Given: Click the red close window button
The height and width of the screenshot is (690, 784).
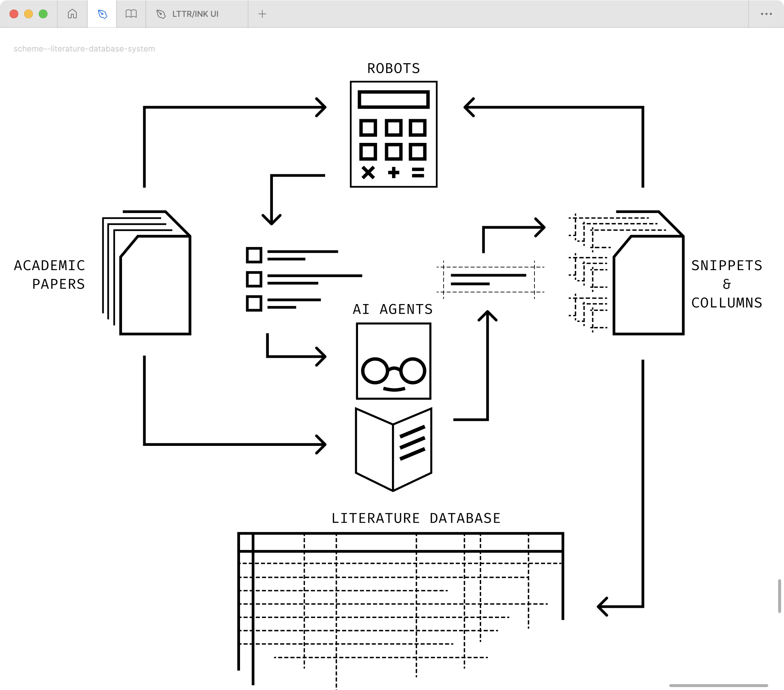Looking at the screenshot, I should point(14,14).
